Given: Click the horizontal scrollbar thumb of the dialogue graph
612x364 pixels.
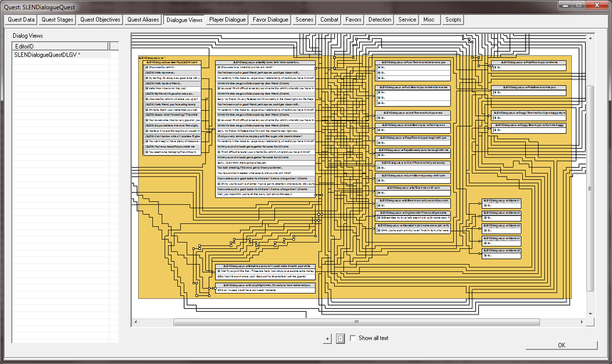Looking at the screenshot, I should [x=356, y=322].
